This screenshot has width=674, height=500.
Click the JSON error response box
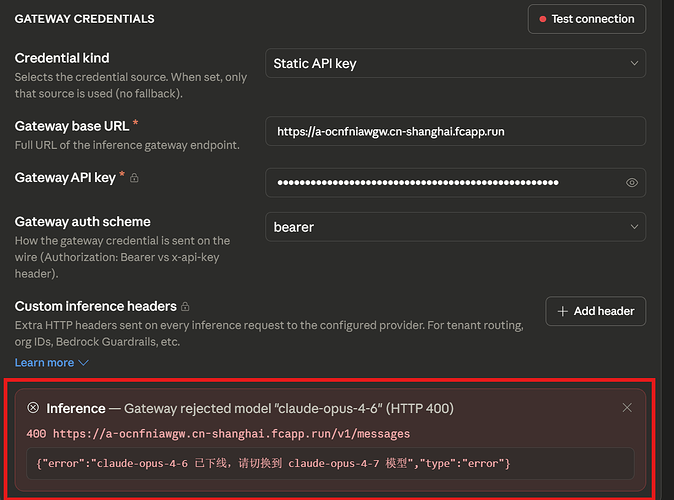click(x=330, y=463)
